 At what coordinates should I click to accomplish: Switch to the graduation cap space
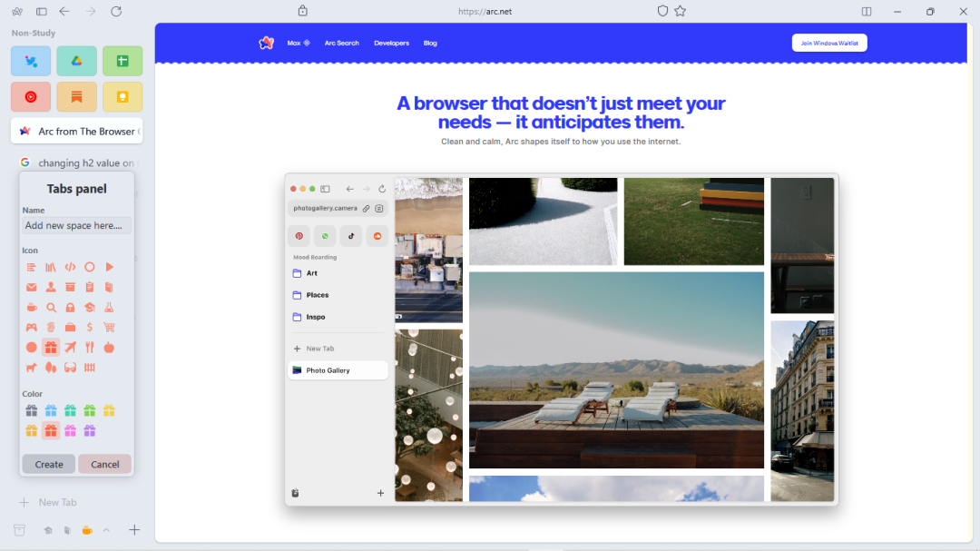pos(48,530)
